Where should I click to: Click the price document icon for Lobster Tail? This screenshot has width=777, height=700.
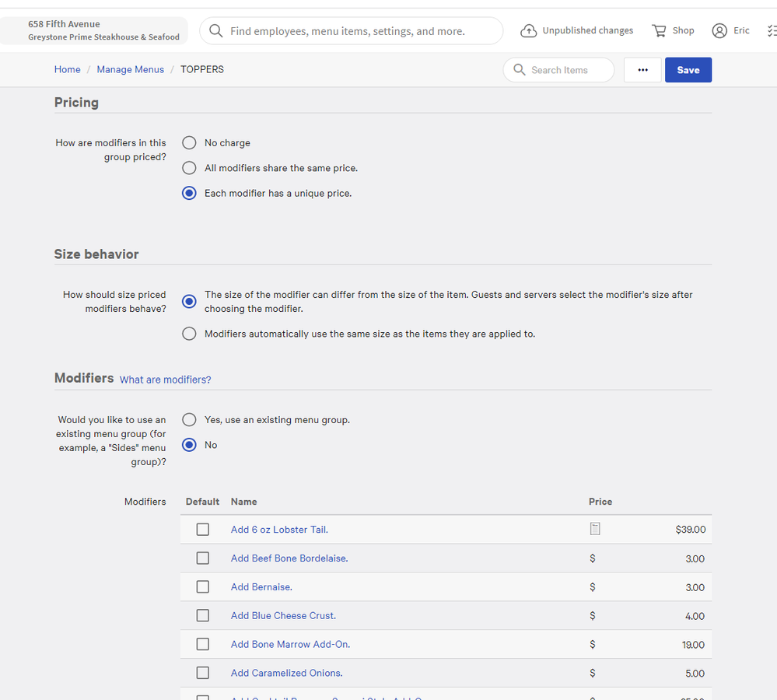595,529
